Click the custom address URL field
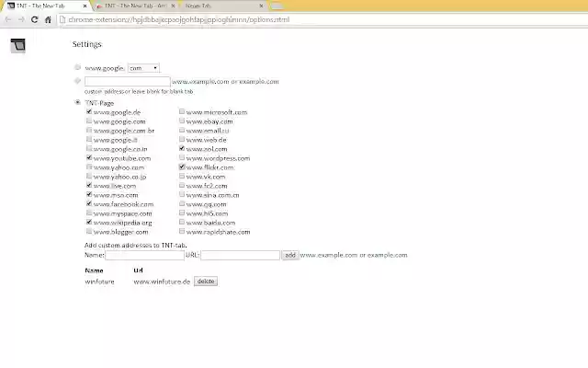 pos(241,256)
